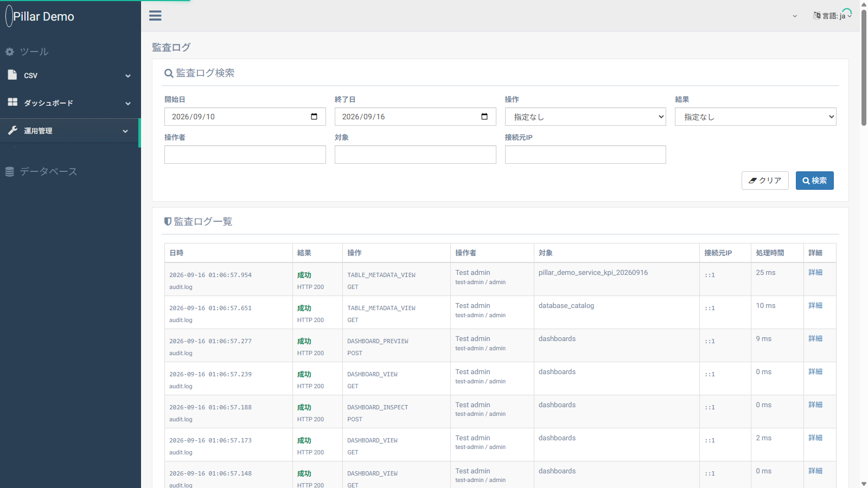Viewport: 868px width, 488px height.
Task: Open the 言語: ja language dropdown
Action: coord(833,16)
